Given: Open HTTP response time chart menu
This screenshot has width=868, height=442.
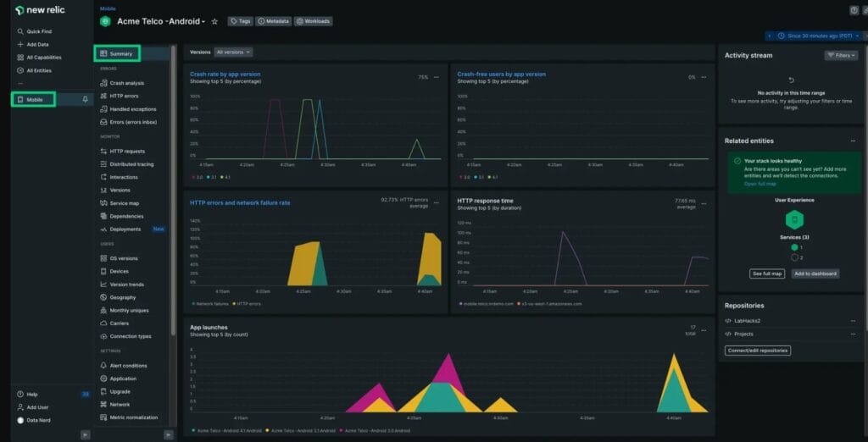Looking at the screenshot, I should point(704,203).
